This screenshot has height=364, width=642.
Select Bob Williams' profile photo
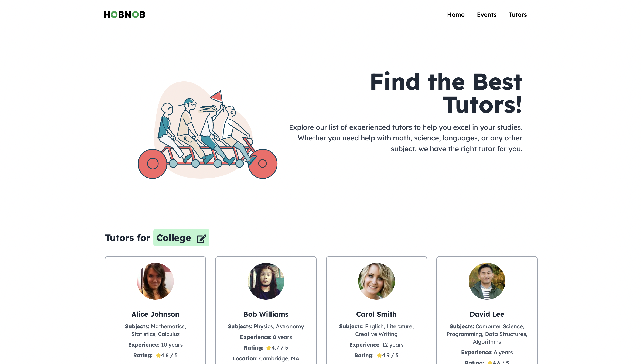tap(266, 281)
